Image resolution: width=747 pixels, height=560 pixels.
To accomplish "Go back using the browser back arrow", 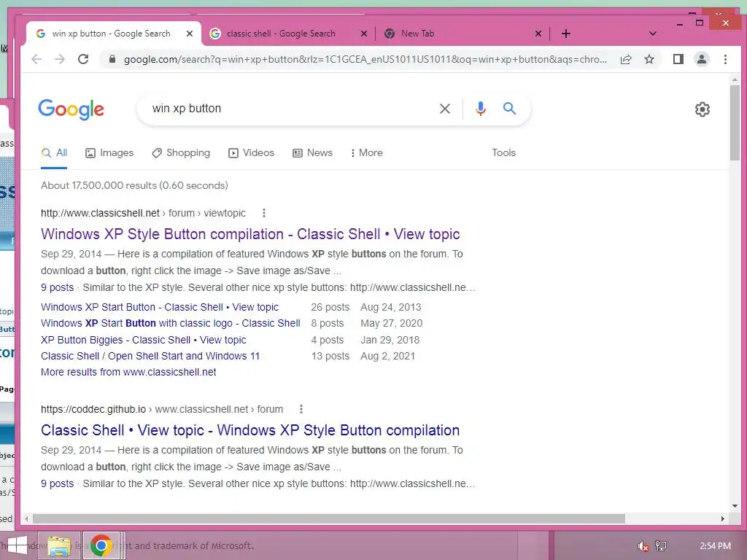I will [x=36, y=59].
